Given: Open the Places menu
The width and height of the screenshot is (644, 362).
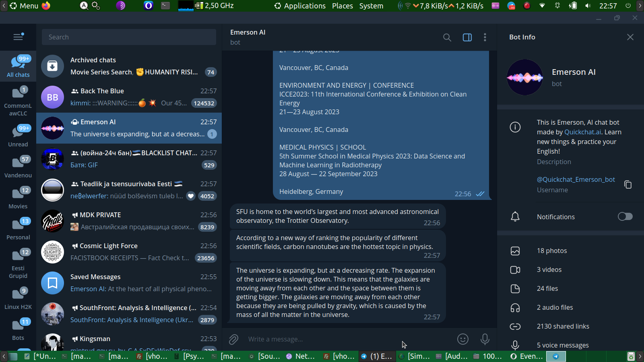Looking at the screenshot, I should tap(343, 6).
